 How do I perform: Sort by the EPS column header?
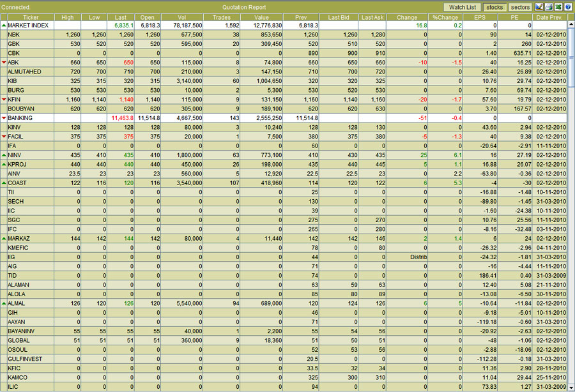pos(480,17)
